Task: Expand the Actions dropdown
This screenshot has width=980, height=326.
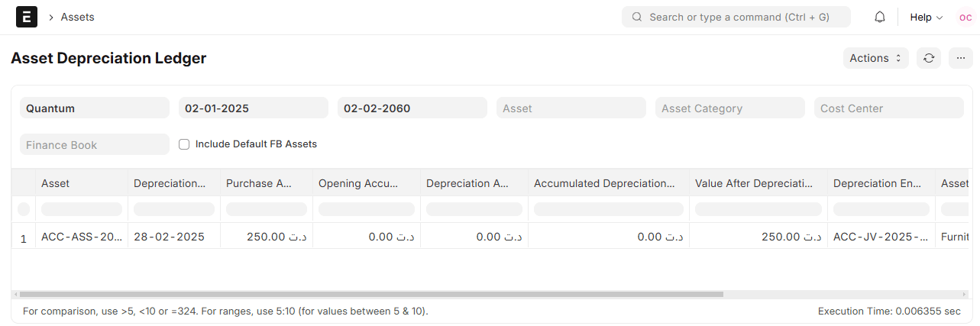Action: [876, 58]
